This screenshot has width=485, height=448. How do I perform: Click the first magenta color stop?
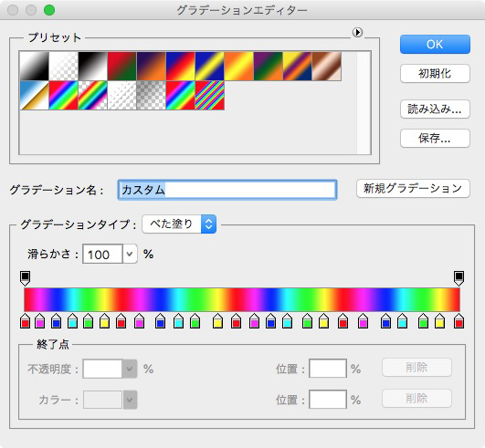pos(40,320)
